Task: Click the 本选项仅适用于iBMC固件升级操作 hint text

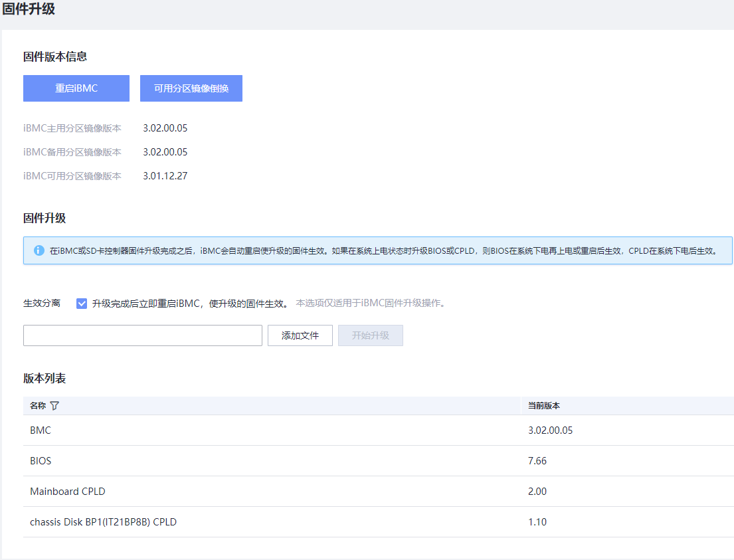Action: 370,304
